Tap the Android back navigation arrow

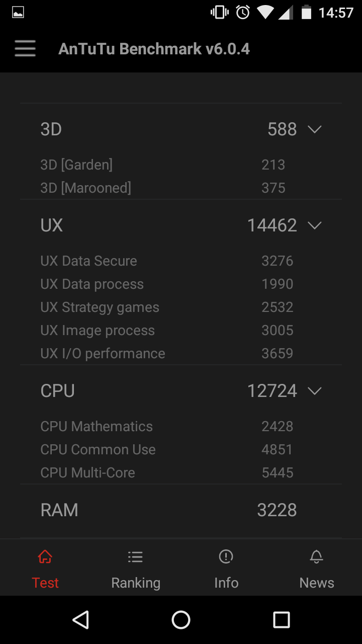point(80,620)
